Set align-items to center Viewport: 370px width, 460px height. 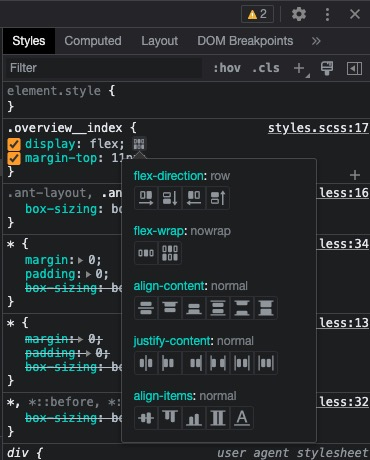(146, 418)
